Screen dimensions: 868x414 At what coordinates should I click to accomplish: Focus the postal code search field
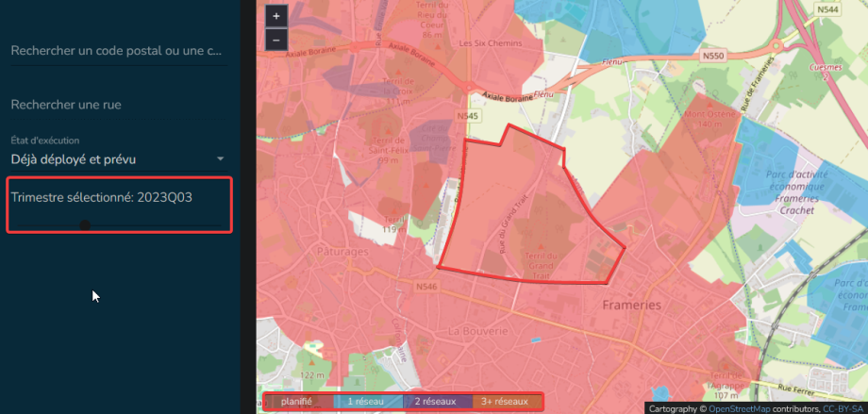click(x=117, y=50)
